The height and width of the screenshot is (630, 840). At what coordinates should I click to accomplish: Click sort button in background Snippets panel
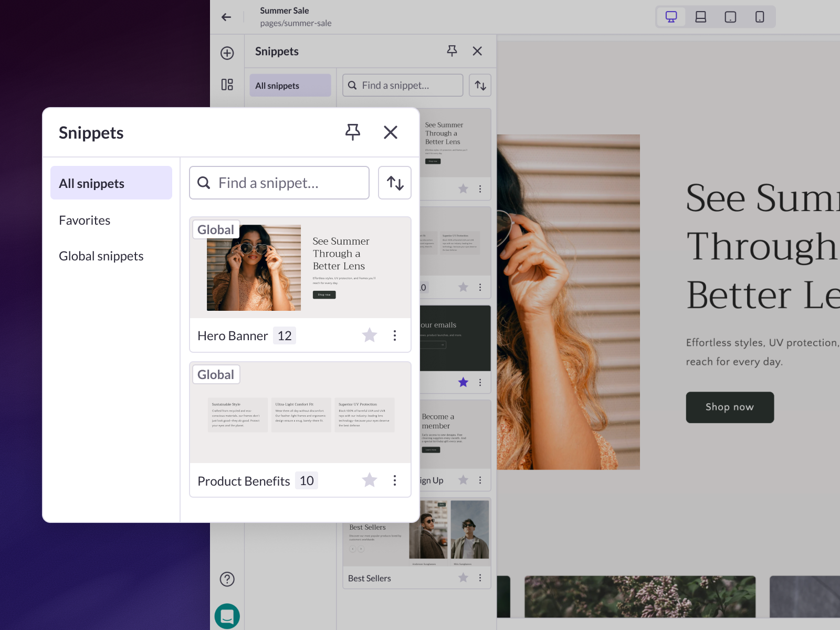coord(480,85)
